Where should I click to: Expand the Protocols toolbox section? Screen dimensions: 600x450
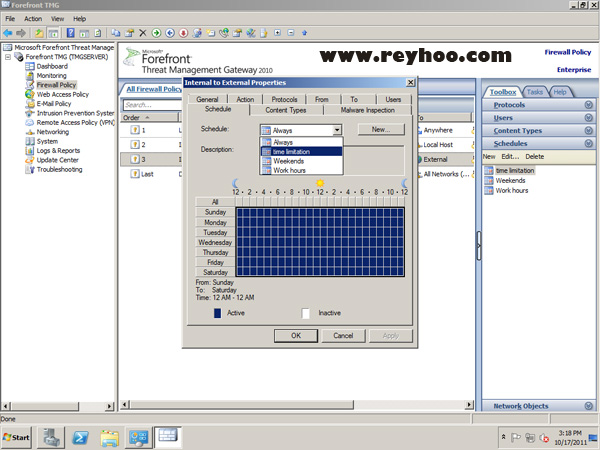coord(539,105)
